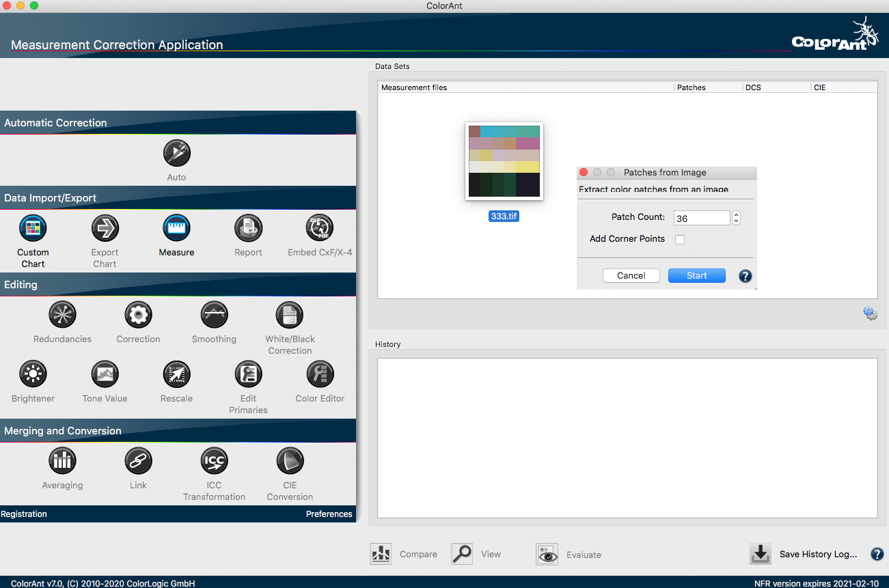Sort by Measurement files column header
This screenshot has width=889, height=588.
[x=525, y=87]
